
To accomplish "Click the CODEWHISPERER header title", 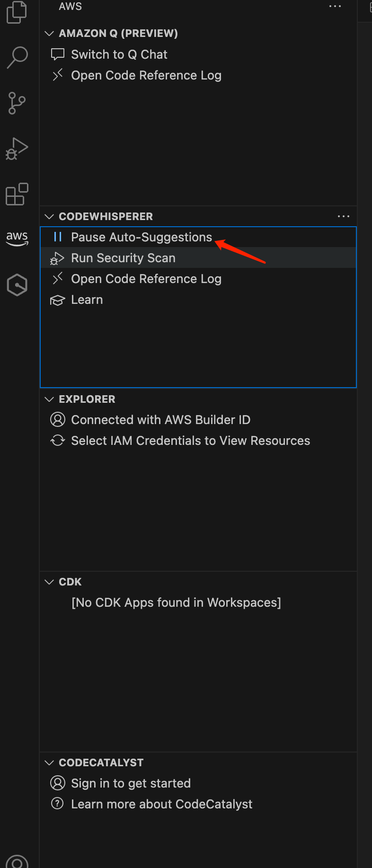I will coord(106,216).
